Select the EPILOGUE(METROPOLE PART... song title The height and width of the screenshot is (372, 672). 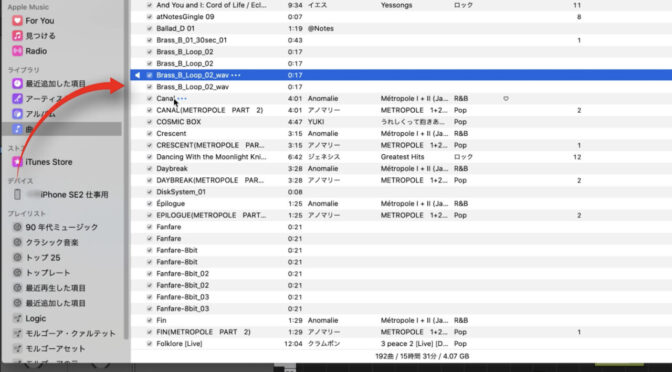tap(211, 215)
